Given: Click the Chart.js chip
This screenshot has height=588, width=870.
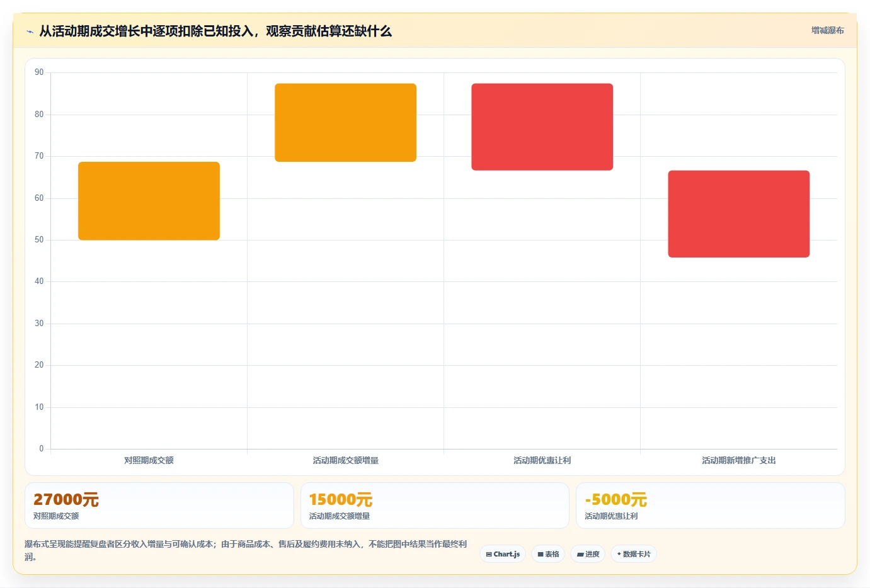Looking at the screenshot, I should point(503,554).
